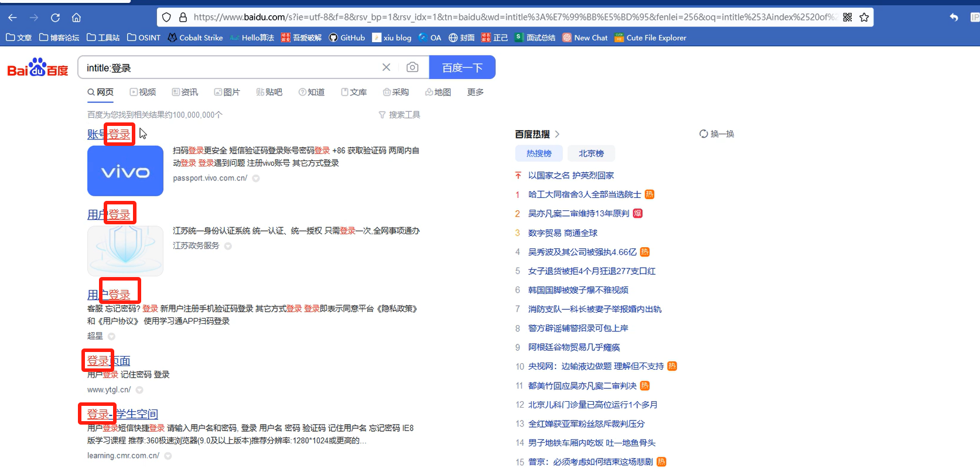This screenshot has width=980, height=475.
Task: Open snapshot menu beside passport.vivo.com.cn
Action: click(256, 179)
